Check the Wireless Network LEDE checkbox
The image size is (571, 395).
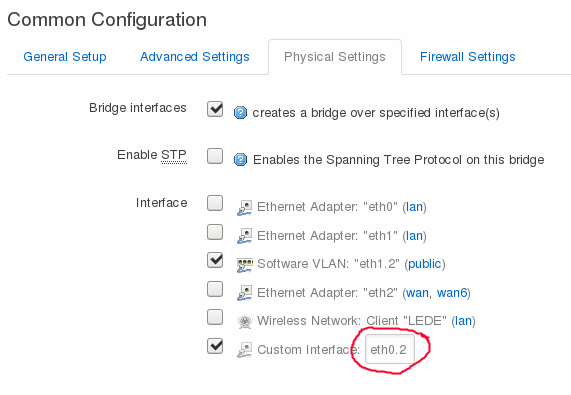(215, 317)
